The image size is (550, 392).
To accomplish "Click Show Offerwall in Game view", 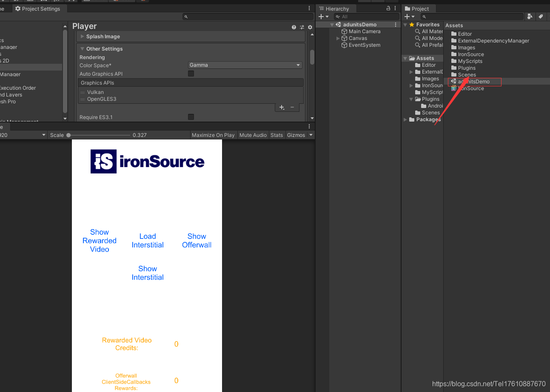I will [197, 241].
